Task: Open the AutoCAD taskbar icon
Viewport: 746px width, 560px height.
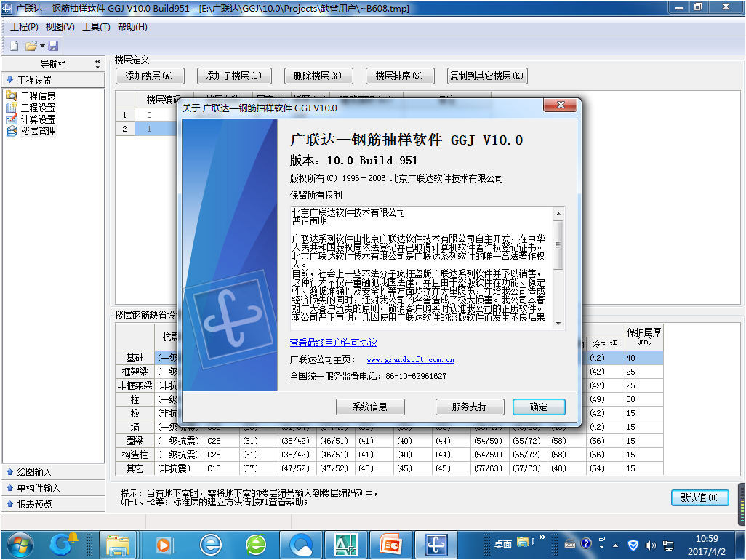Action: (x=346, y=545)
